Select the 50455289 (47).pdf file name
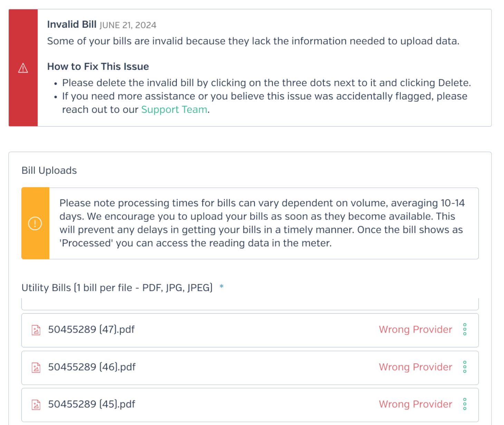The height and width of the screenshot is (425, 504). (x=91, y=329)
